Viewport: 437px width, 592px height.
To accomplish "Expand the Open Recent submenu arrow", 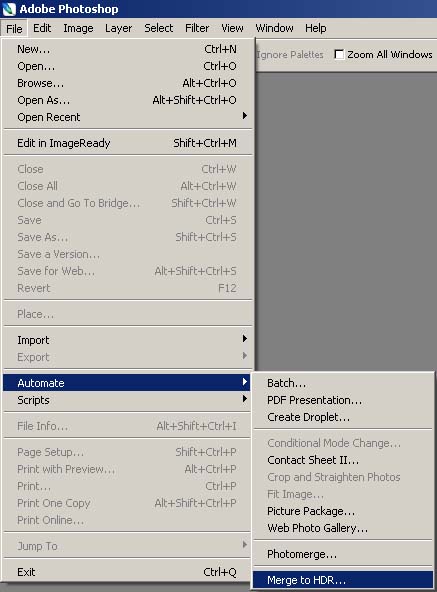I will (x=245, y=116).
